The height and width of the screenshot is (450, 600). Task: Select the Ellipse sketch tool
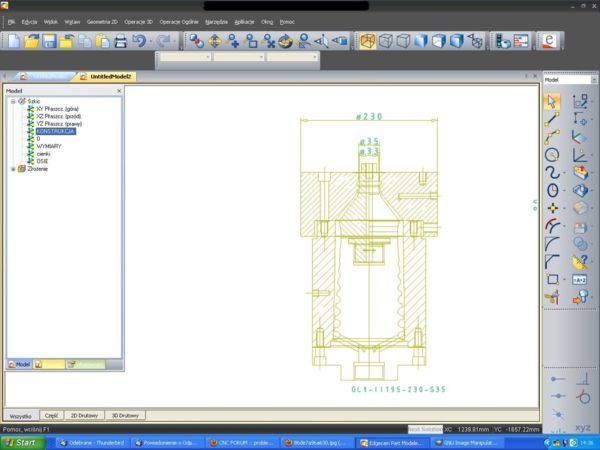(x=552, y=190)
